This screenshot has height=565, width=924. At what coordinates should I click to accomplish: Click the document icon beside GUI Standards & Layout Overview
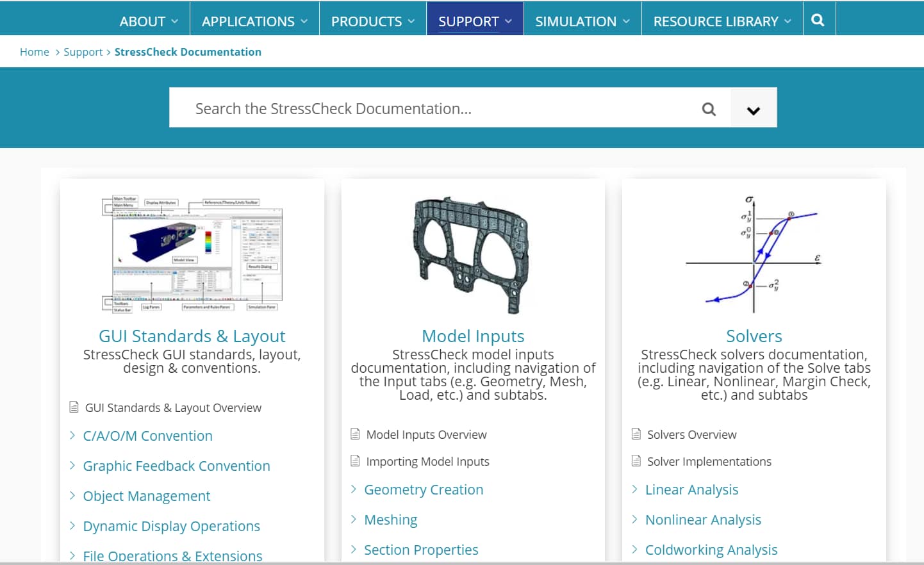pos(73,407)
